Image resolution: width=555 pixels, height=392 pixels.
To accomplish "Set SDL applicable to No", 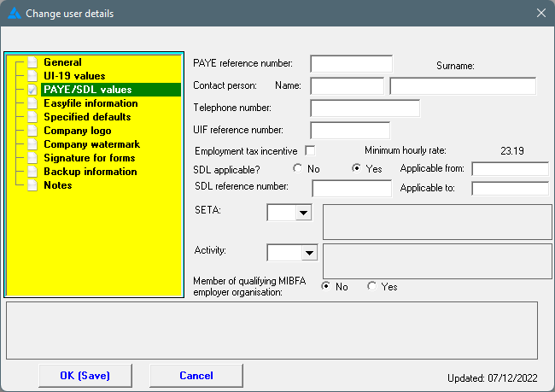I will 298,168.
